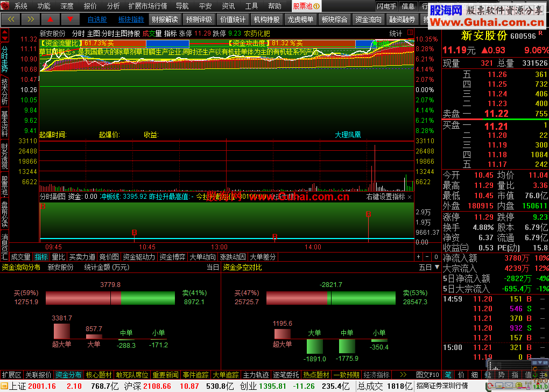Switch to the 股票池 tab in the title bar

click(306, 6)
